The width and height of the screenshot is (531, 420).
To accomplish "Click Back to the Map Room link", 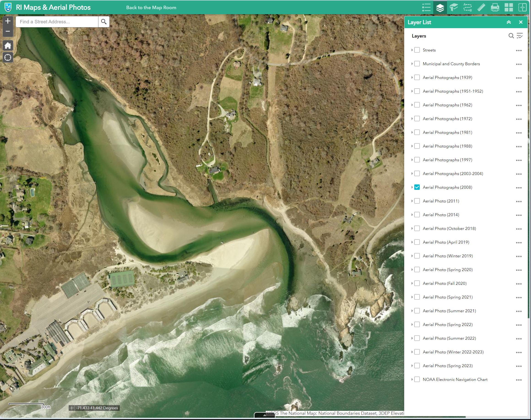I will [x=151, y=7].
